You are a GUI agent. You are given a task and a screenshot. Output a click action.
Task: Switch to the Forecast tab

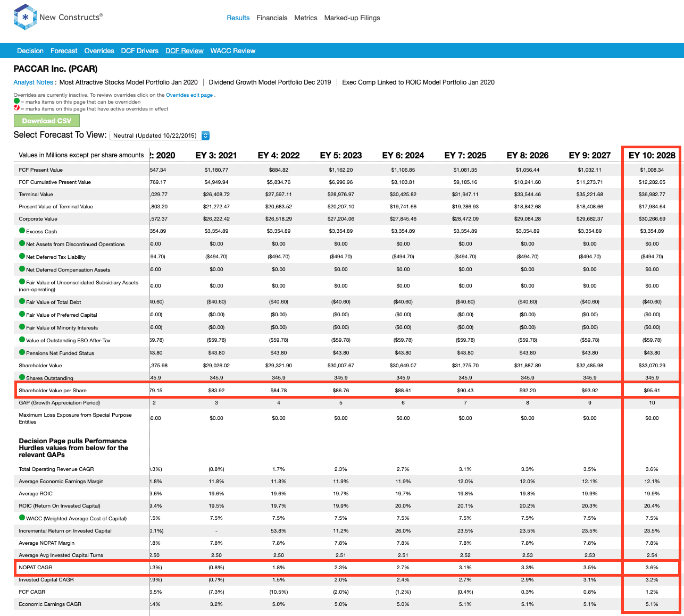coord(64,50)
